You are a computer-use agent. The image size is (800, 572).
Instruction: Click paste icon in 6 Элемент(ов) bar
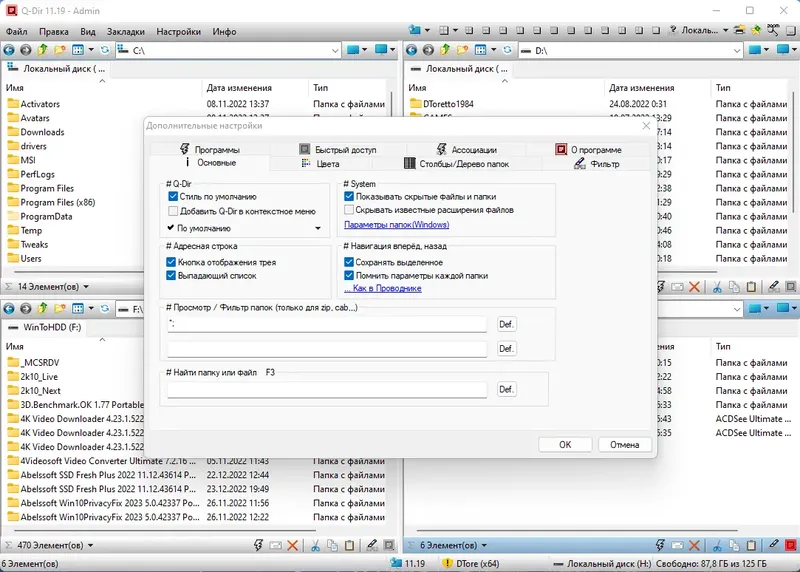click(752, 545)
